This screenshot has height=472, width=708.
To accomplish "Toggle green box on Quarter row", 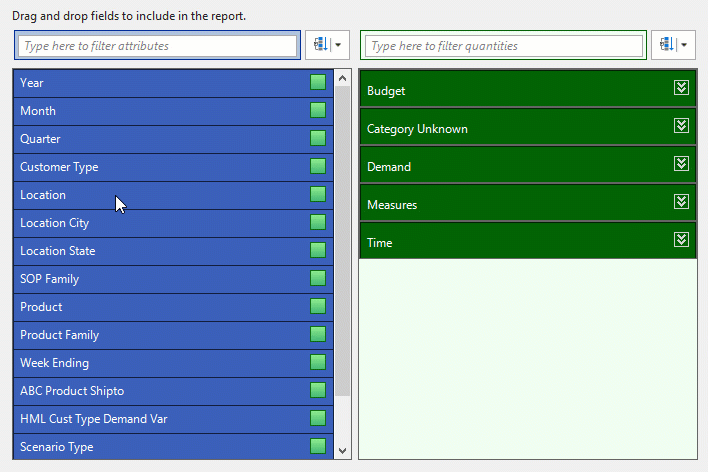I will pyautogui.click(x=318, y=138).
